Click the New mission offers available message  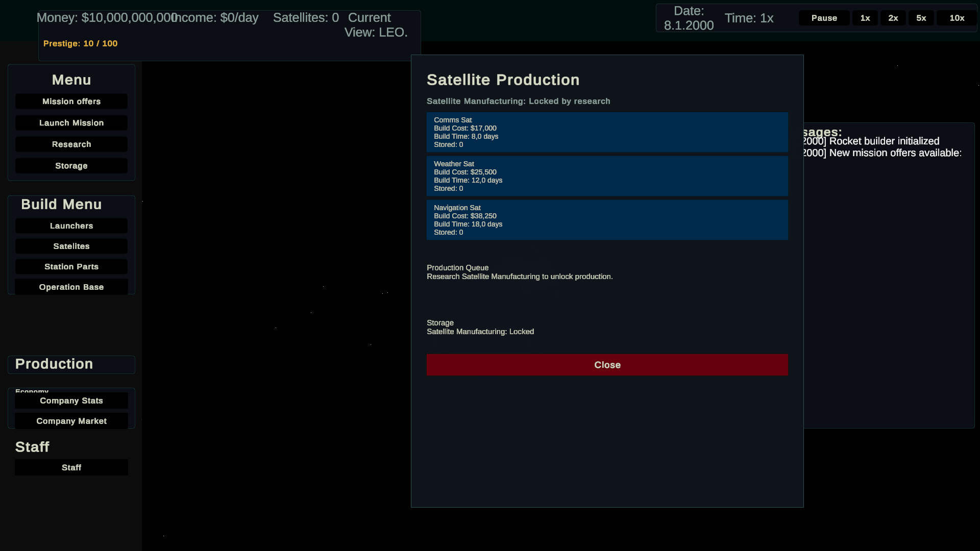click(x=882, y=153)
